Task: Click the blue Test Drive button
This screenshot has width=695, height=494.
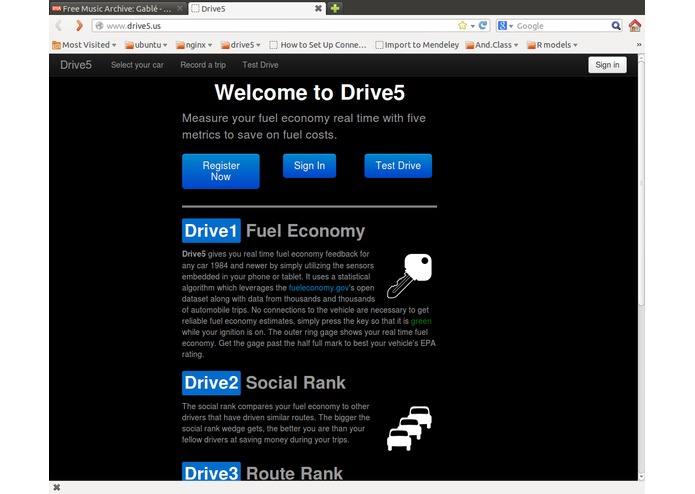Action: coord(398,166)
